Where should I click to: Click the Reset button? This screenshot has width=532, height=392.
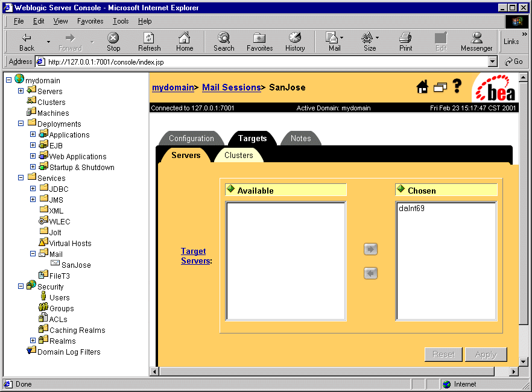click(443, 355)
